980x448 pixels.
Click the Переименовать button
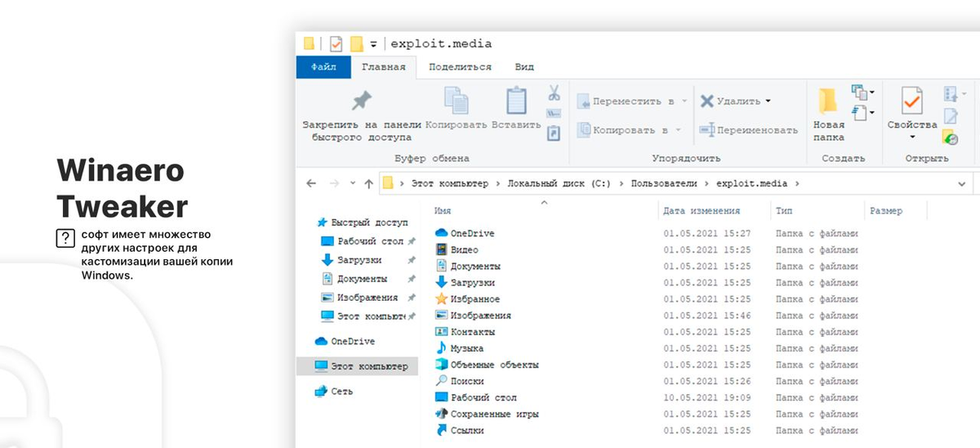(x=748, y=130)
